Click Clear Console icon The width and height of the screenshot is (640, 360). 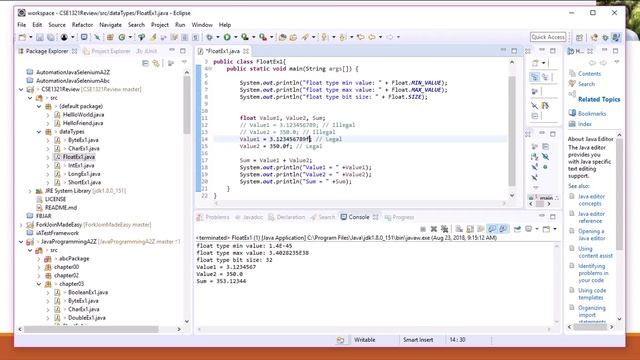click(459, 229)
